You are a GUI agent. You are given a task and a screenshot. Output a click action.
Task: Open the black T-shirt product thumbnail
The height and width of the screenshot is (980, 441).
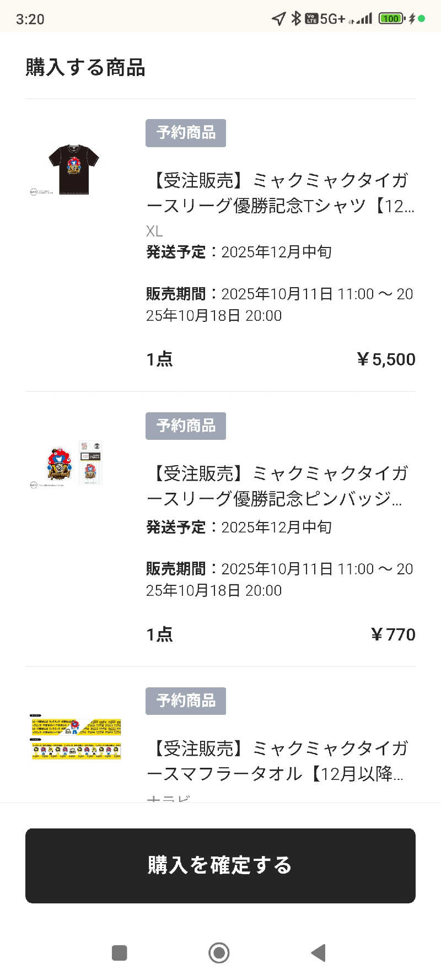pos(73,169)
